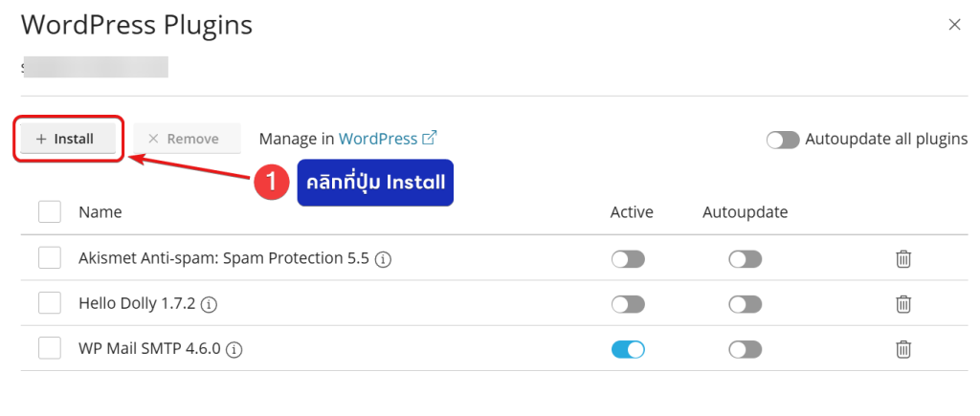
Task: Deactivate the WP Mail SMTP plugin
Action: pyautogui.click(x=628, y=349)
